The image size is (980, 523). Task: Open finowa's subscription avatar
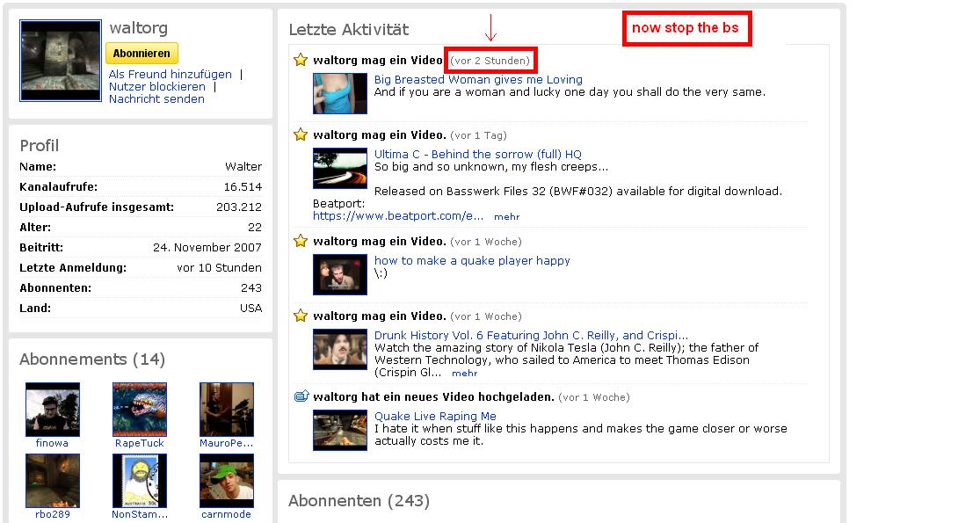point(52,410)
